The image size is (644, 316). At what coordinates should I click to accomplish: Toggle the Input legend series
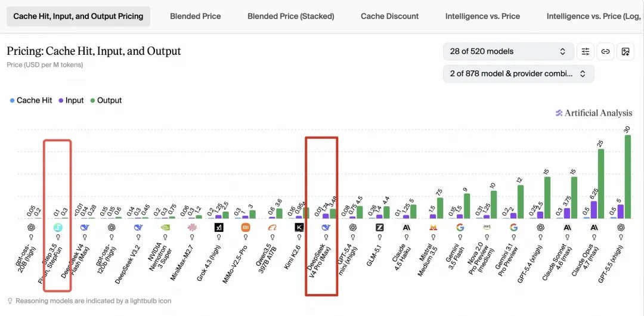tap(71, 100)
